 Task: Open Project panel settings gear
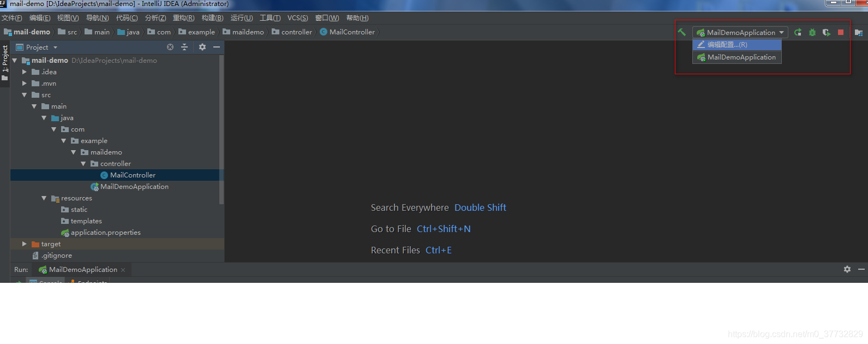click(202, 47)
